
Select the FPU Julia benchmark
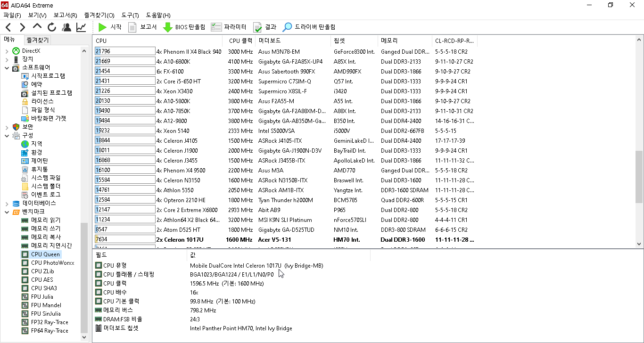pyautogui.click(x=42, y=296)
